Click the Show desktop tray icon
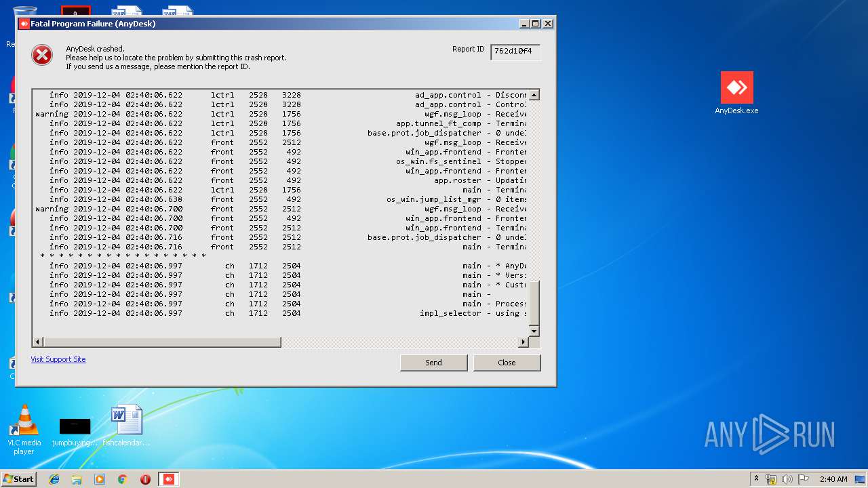The width and height of the screenshot is (868, 488). (860, 479)
